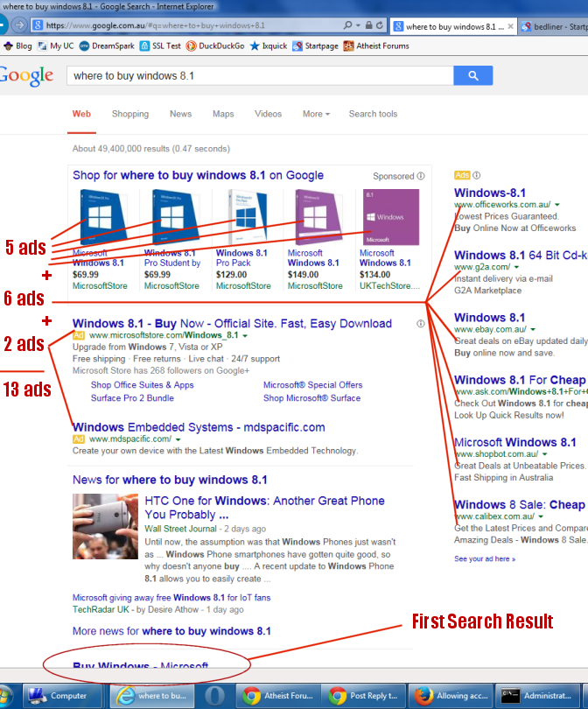The height and width of the screenshot is (709, 588).
Task: Open HTC One for Windows news article
Action: click(264, 508)
